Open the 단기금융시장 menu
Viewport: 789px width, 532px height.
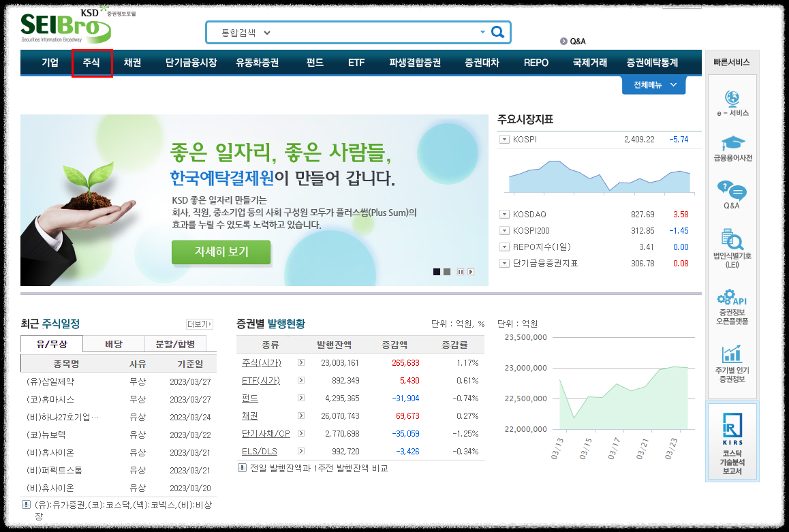[x=191, y=63]
